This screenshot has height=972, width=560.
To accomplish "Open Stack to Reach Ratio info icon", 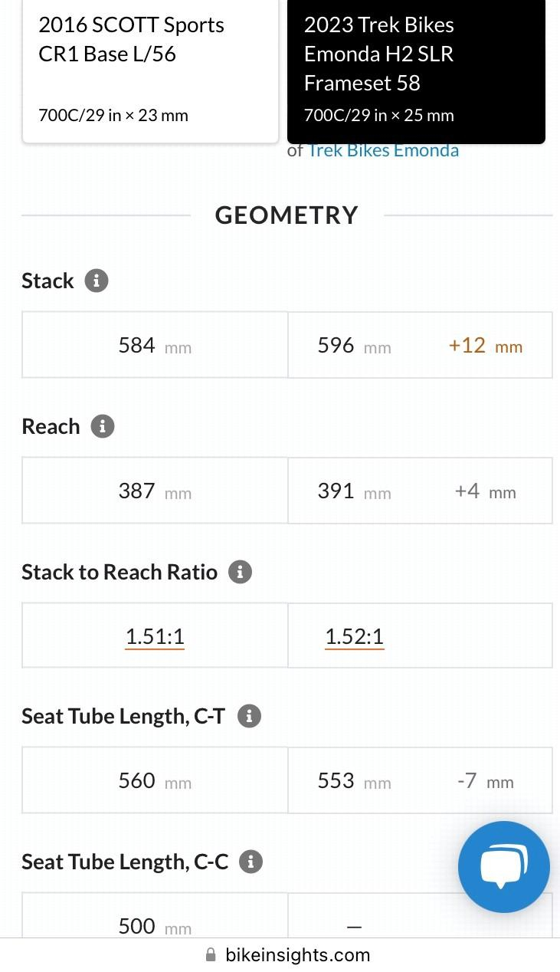I will coord(240,572).
